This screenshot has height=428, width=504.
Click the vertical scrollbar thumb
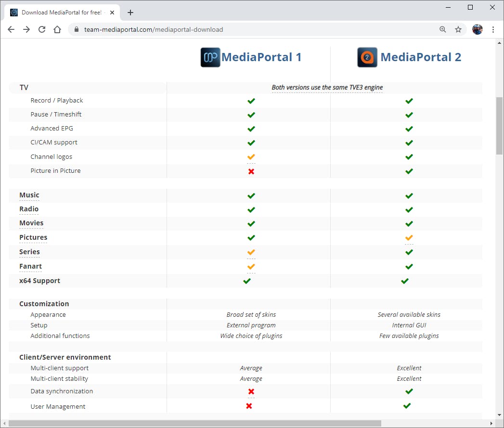coord(499,126)
